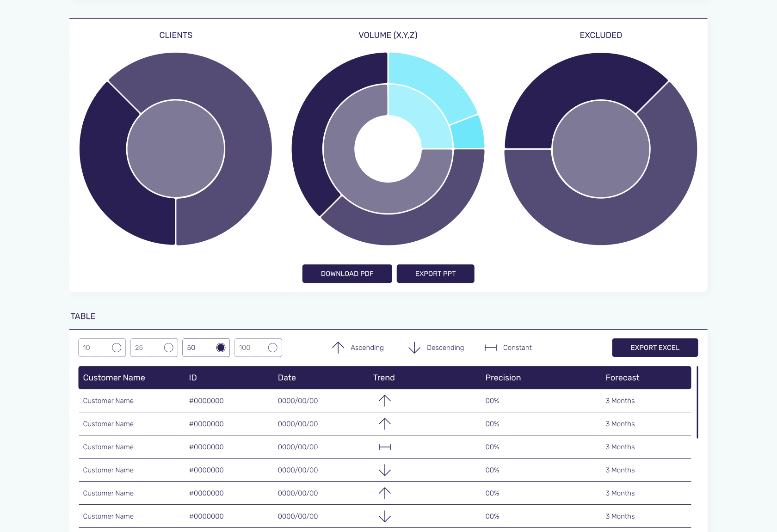Click the first row's ascending trend arrow
The height and width of the screenshot is (532, 777).
[x=385, y=401]
